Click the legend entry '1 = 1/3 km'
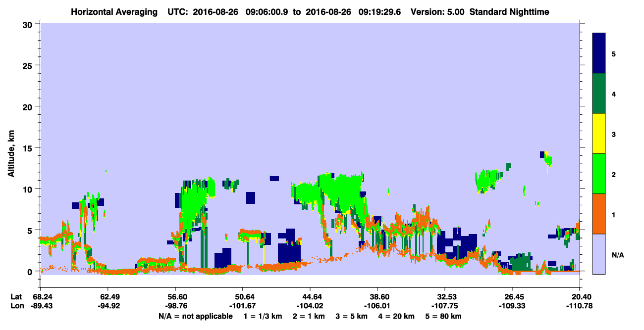This screenshot has height=330, width=644. tap(264, 316)
